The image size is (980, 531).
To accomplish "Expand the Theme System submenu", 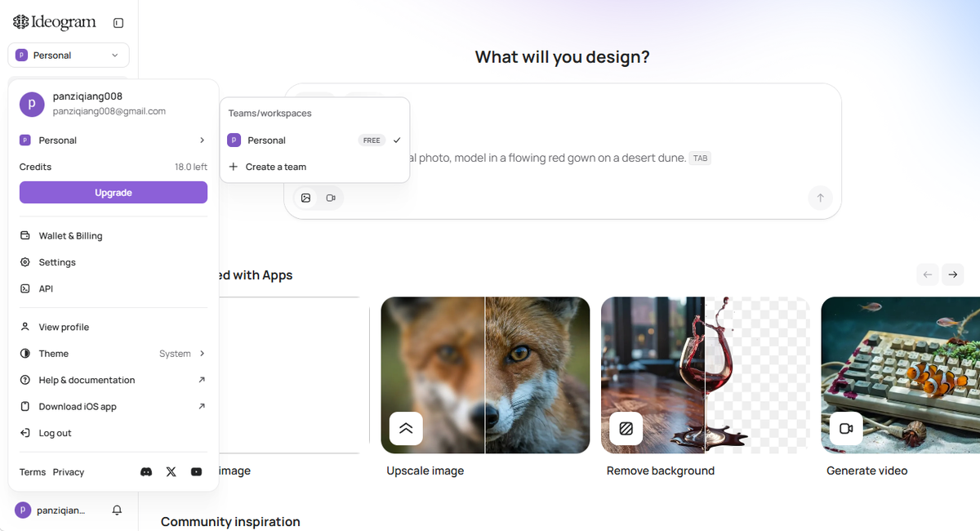I will (x=114, y=354).
